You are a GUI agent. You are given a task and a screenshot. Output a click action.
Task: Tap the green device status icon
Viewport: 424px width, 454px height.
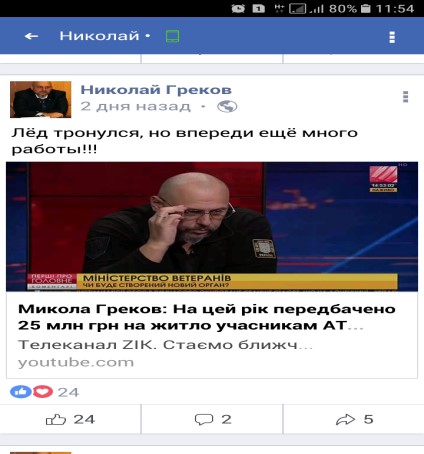tap(173, 36)
